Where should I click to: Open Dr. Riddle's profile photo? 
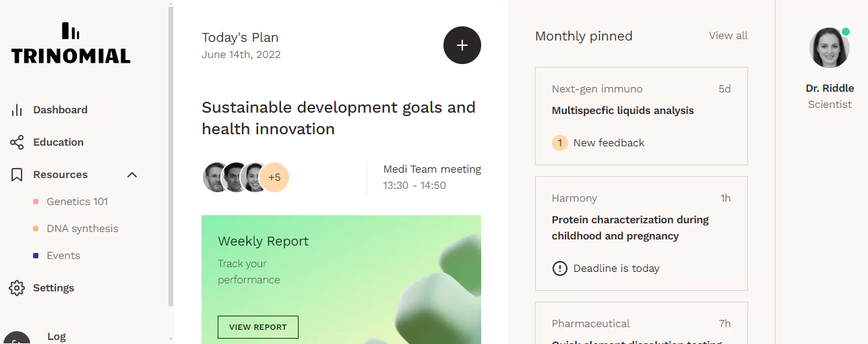point(830,48)
